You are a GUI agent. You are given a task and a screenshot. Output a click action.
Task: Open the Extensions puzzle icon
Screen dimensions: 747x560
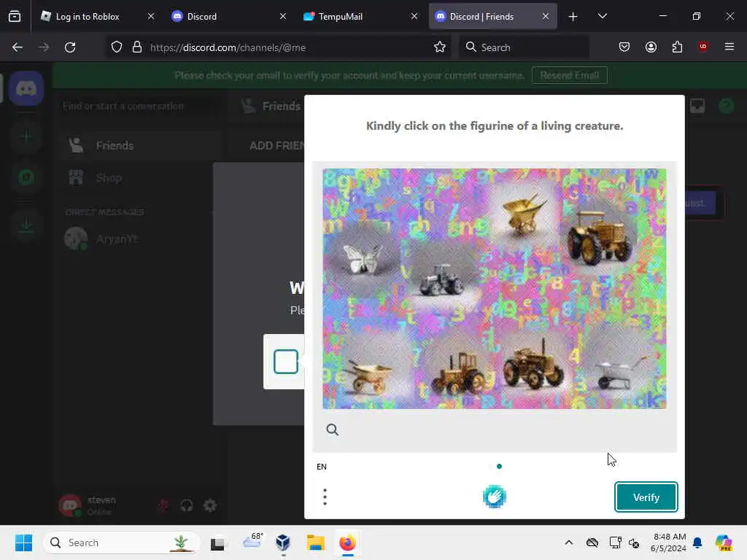click(x=677, y=47)
